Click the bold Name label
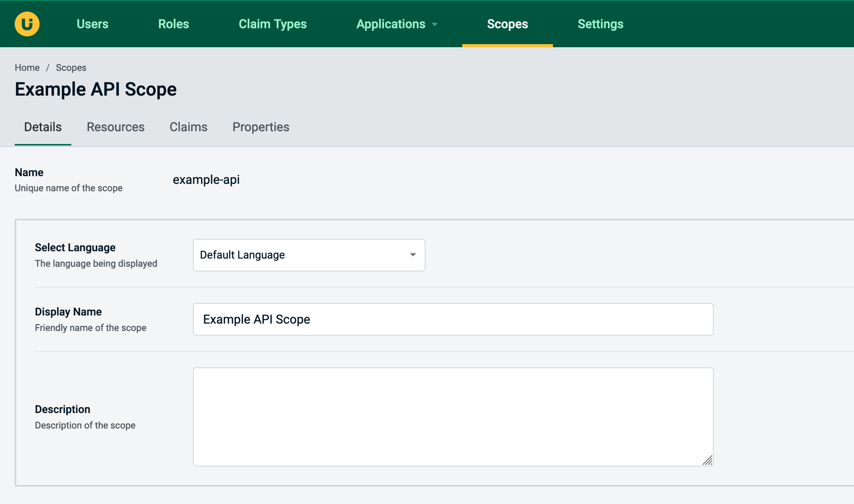854x504 pixels. tap(29, 172)
